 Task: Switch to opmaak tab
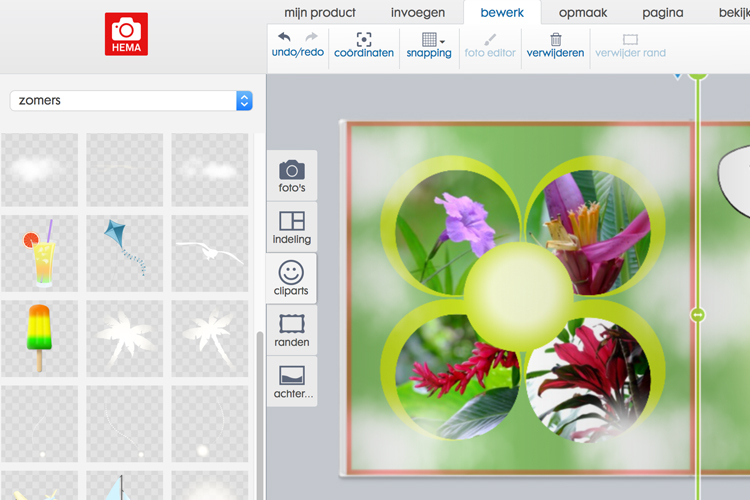click(583, 12)
